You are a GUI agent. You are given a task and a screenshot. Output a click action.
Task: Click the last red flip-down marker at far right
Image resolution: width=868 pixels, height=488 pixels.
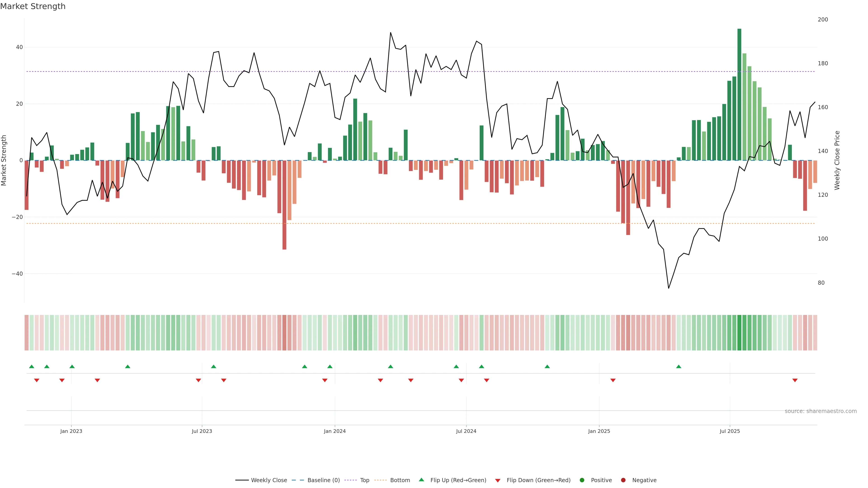795,380
